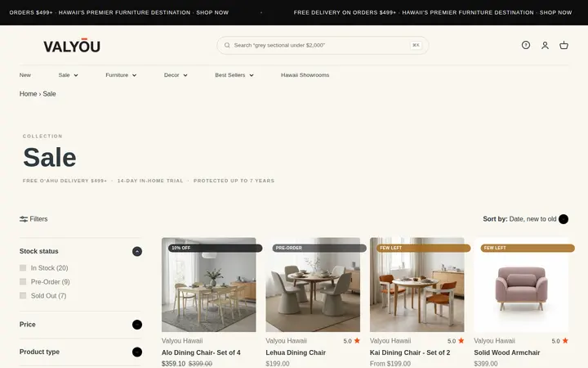Open the help question mark icon
This screenshot has height=368, width=588.
tap(526, 45)
